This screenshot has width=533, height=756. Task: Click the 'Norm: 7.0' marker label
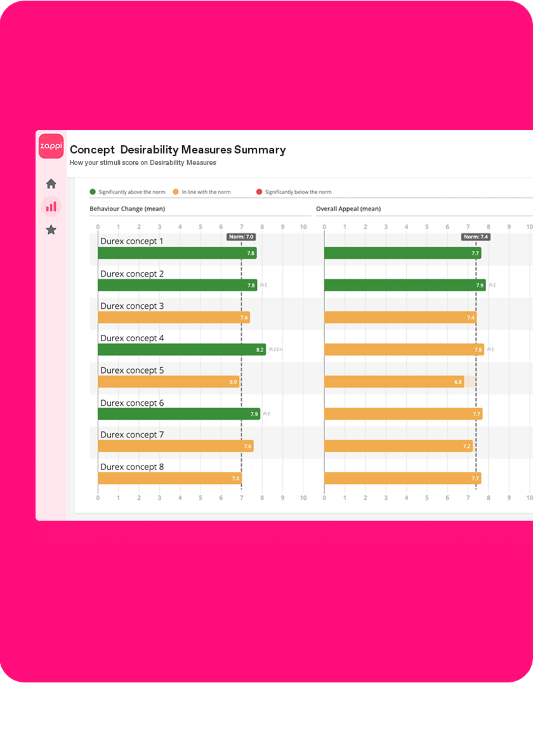point(241,237)
